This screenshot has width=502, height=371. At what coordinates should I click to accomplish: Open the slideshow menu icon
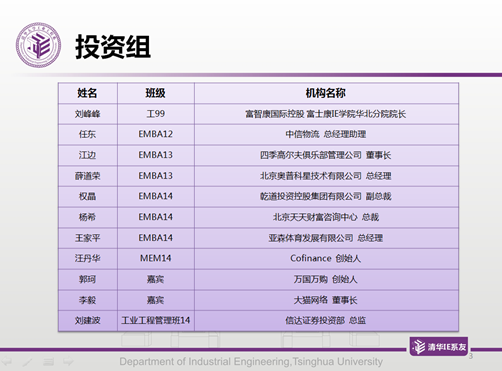49,361
